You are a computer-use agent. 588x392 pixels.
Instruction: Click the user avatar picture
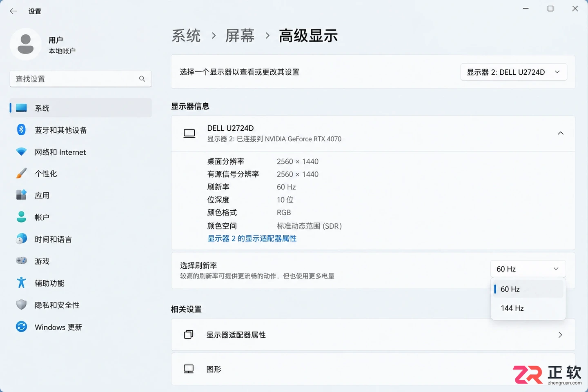pyautogui.click(x=25, y=44)
